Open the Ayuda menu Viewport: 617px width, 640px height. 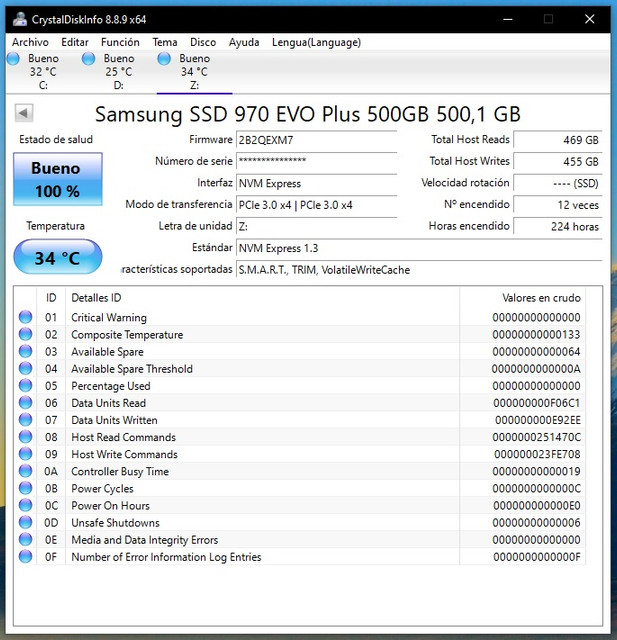pyautogui.click(x=244, y=42)
